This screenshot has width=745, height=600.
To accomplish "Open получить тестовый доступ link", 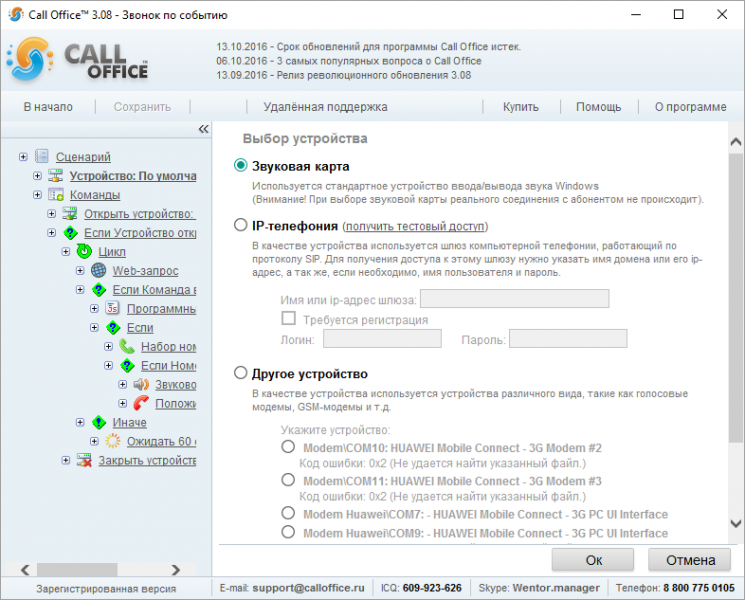I will 415,226.
